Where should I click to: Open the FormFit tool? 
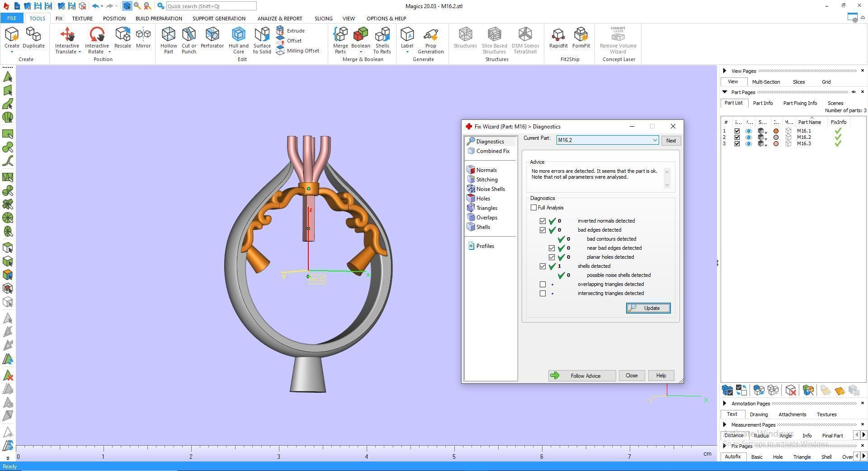[x=581, y=37]
